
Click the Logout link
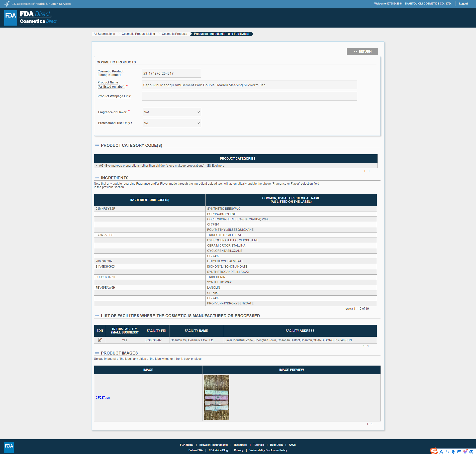pos(463,4)
